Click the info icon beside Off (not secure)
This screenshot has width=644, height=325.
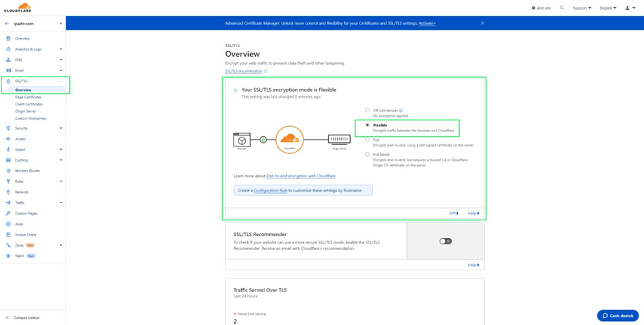tap(401, 110)
